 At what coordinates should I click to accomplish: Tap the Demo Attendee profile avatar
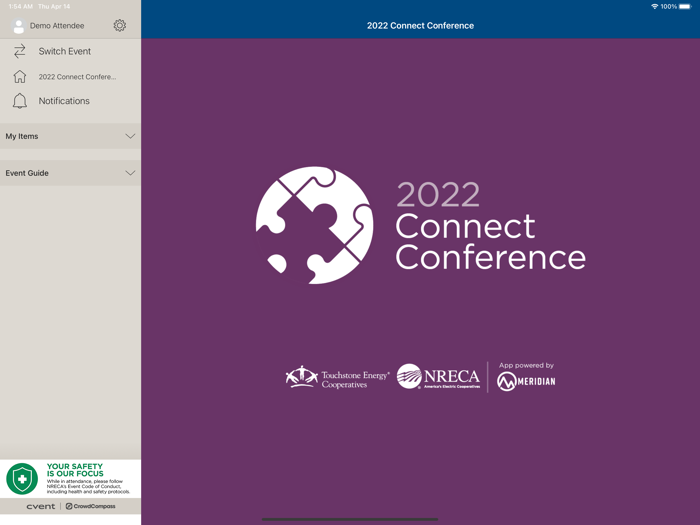point(19,26)
